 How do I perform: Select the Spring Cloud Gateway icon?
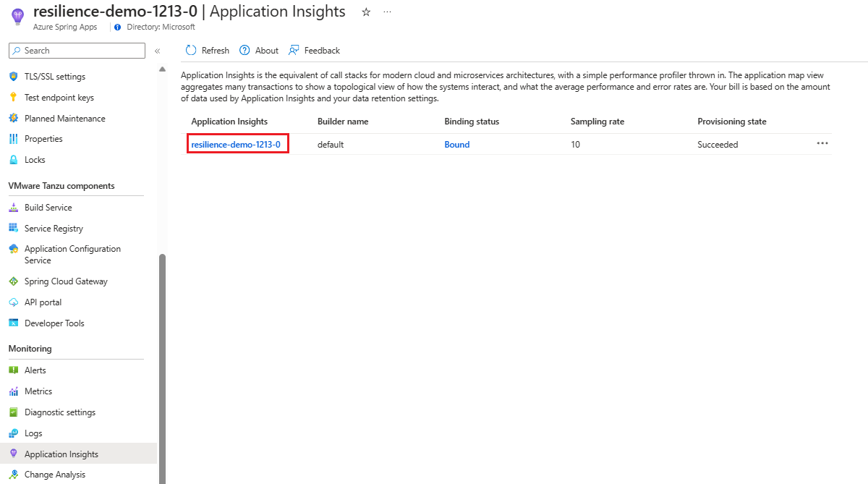pyautogui.click(x=13, y=281)
